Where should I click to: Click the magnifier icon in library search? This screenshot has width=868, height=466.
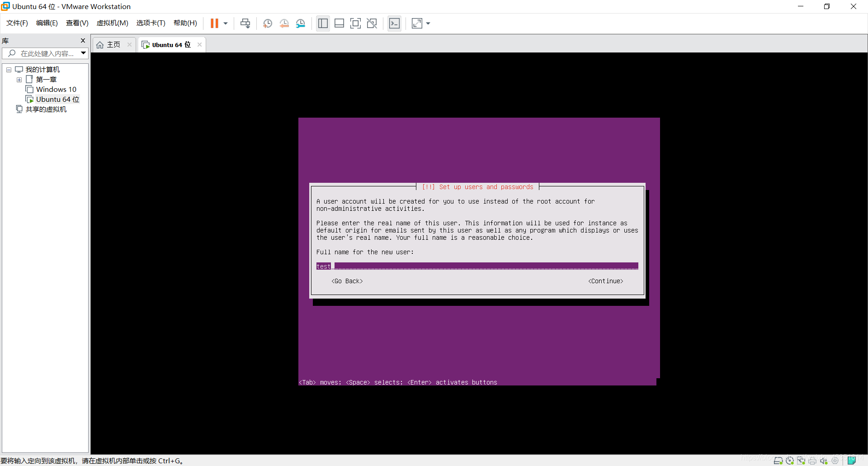(12, 53)
